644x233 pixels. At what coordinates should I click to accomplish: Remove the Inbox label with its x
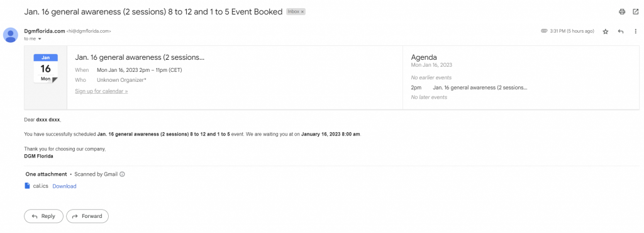[x=303, y=12]
